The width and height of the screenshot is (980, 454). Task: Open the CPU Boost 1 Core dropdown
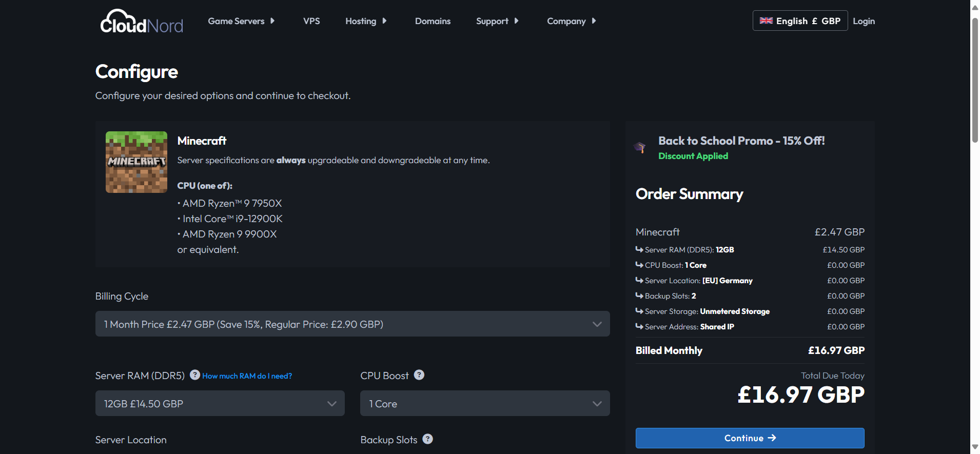point(485,403)
